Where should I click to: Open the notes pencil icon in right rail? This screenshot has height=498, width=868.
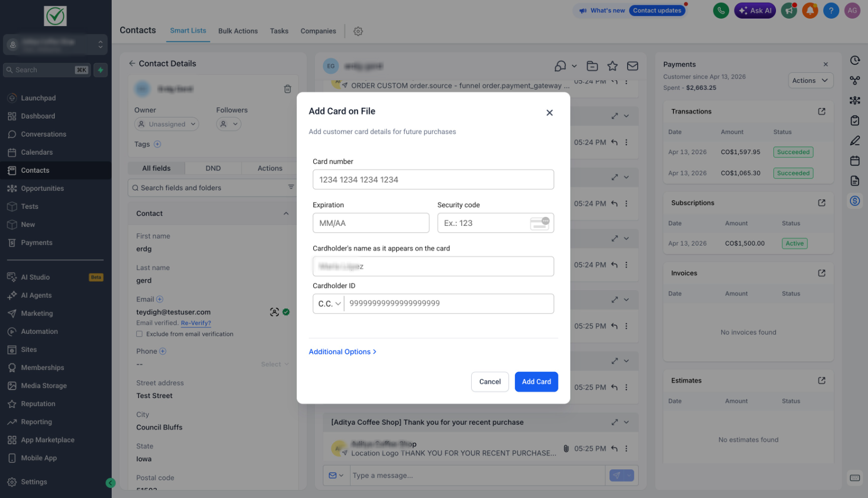point(855,140)
